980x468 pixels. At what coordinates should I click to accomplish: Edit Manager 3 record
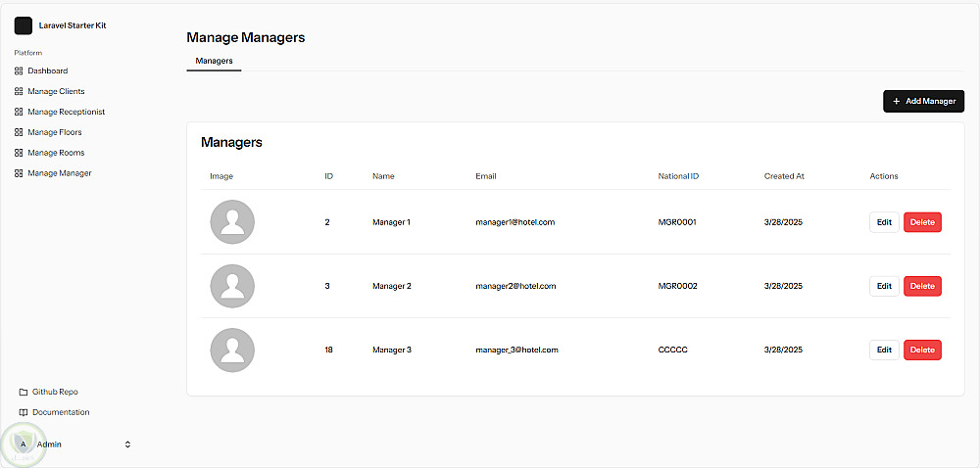[884, 350]
